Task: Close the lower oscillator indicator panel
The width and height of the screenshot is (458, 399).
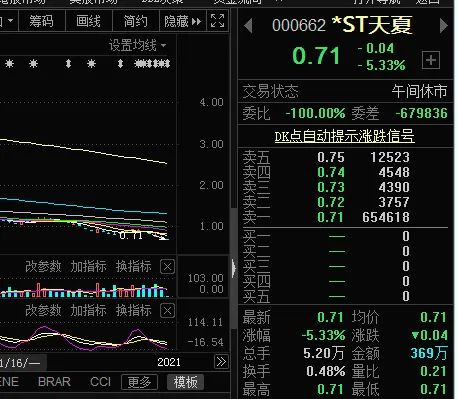Action: pos(167,311)
